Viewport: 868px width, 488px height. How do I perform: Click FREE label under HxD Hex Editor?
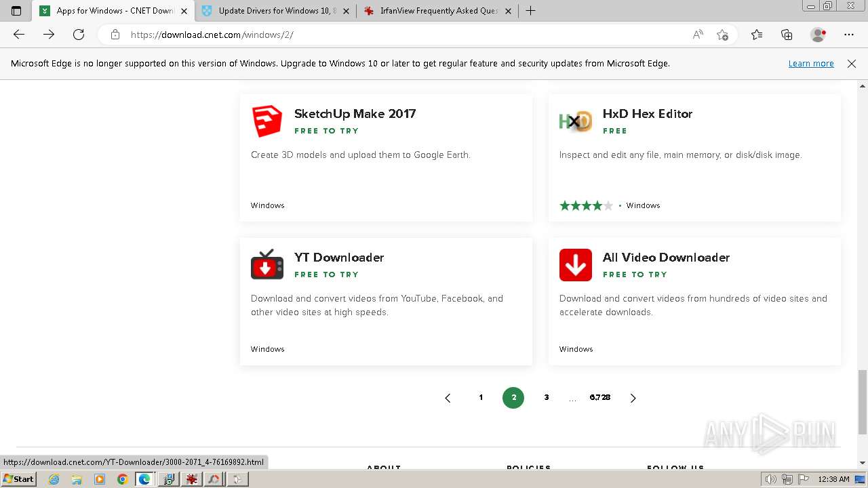point(614,131)
